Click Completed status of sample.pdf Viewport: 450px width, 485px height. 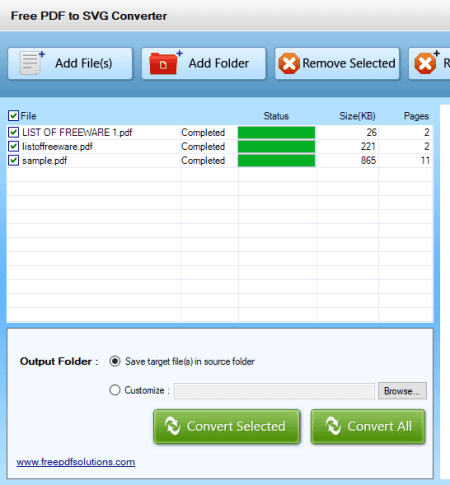pyautogui.click(x=203, y=160)
